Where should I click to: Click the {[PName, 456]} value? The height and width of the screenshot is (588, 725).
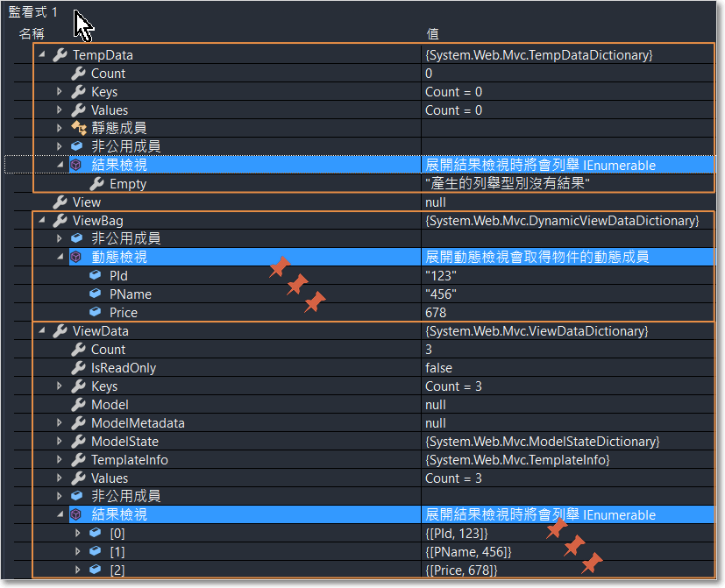[x=468, y=552]
